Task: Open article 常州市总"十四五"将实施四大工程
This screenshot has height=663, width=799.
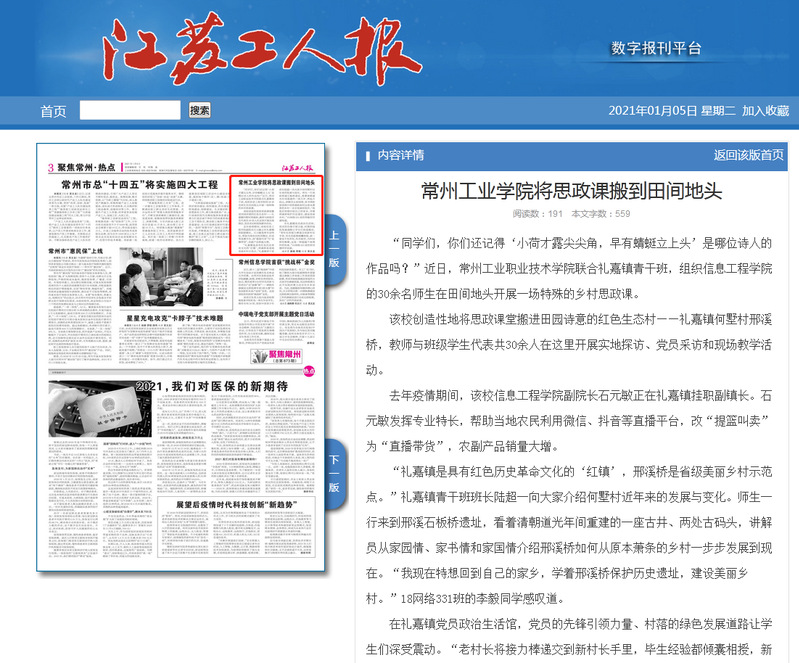Action: pos(138,185)
